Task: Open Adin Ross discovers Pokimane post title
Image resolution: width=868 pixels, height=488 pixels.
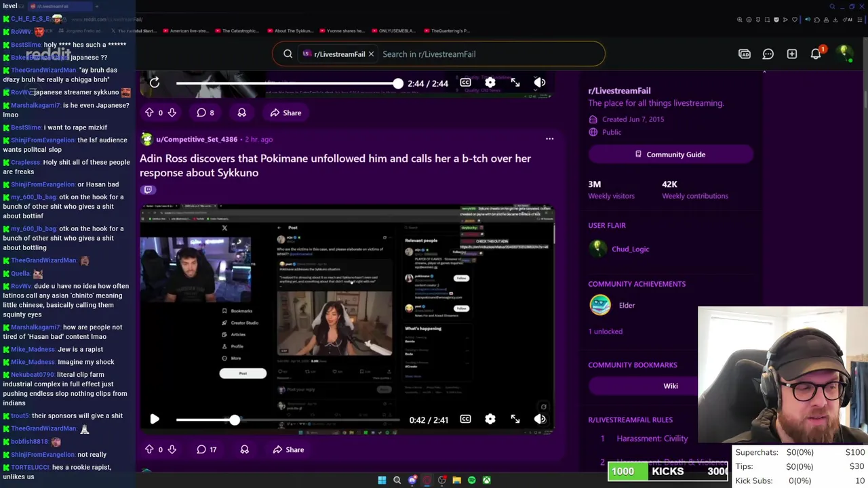Action: 335,165
